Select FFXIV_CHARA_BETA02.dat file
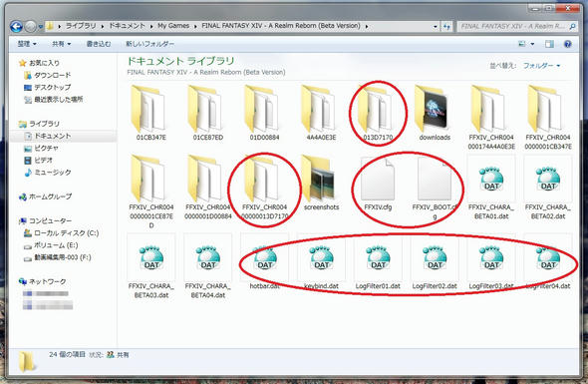Viewport: 588px width, 384px height. (x=548, y=188)
